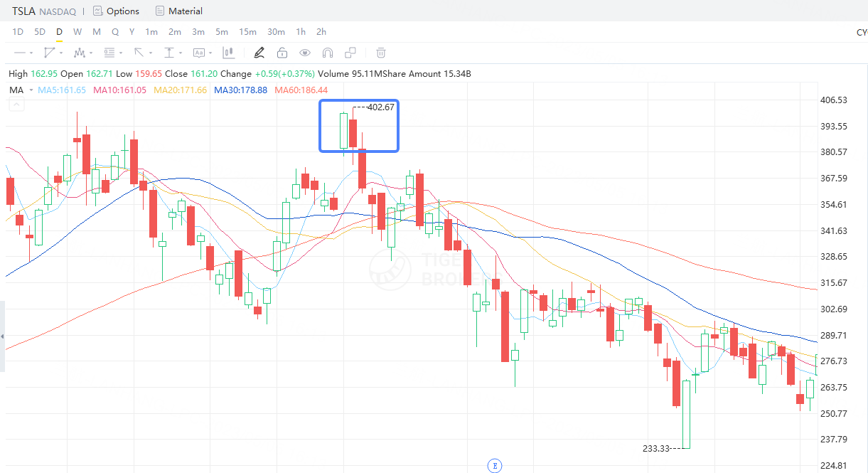Expand the arrow tool dropdown arrow

click(x=151, y=53)
